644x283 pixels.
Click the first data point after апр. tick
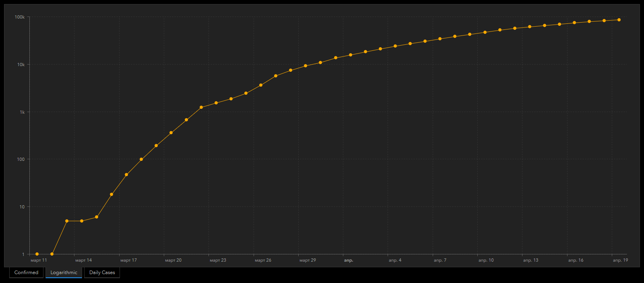pyautogui.click(x=351, y=55)
